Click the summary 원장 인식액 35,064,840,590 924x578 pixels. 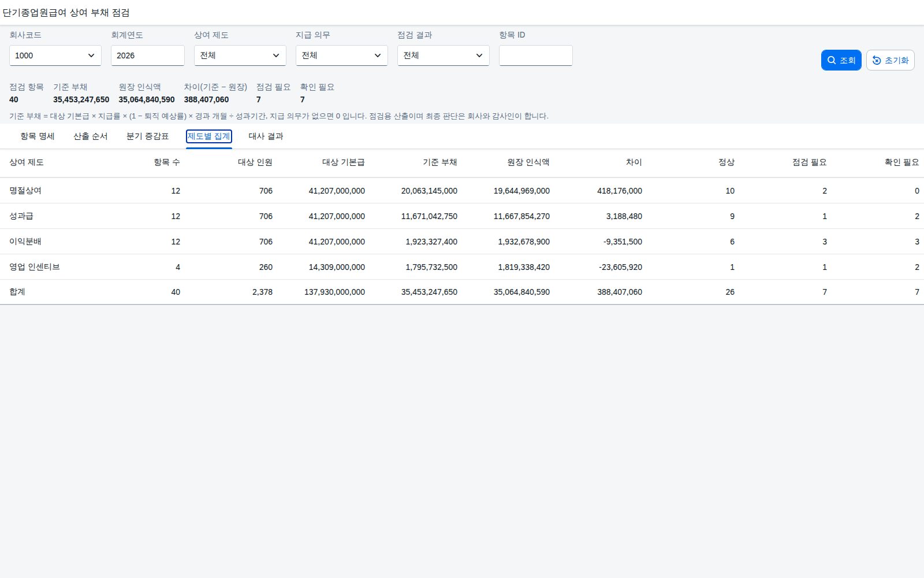pyautogui.click(x=147, y=99)
